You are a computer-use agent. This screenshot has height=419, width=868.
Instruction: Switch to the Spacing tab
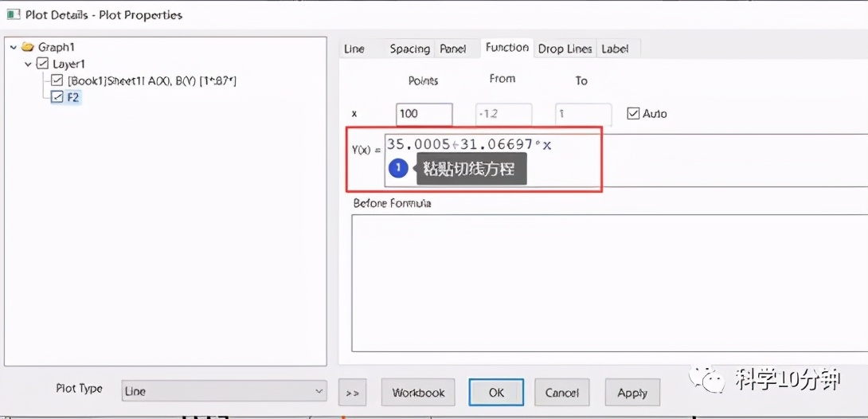pos(409,49)
